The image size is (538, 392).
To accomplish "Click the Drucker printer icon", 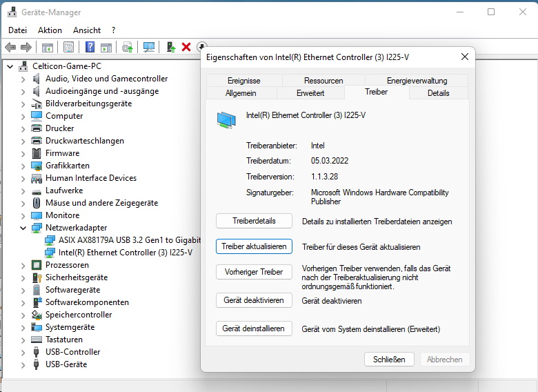I will point(37,128).
